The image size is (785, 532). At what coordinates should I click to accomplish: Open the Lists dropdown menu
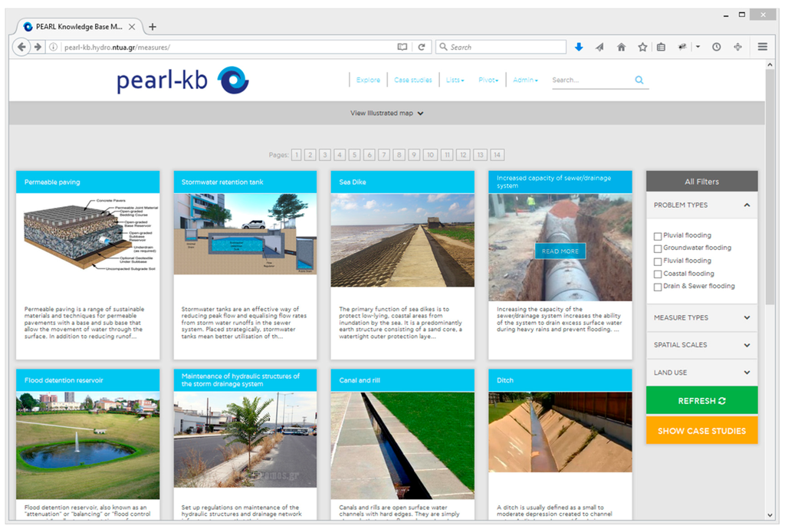[x=455, y=80]
